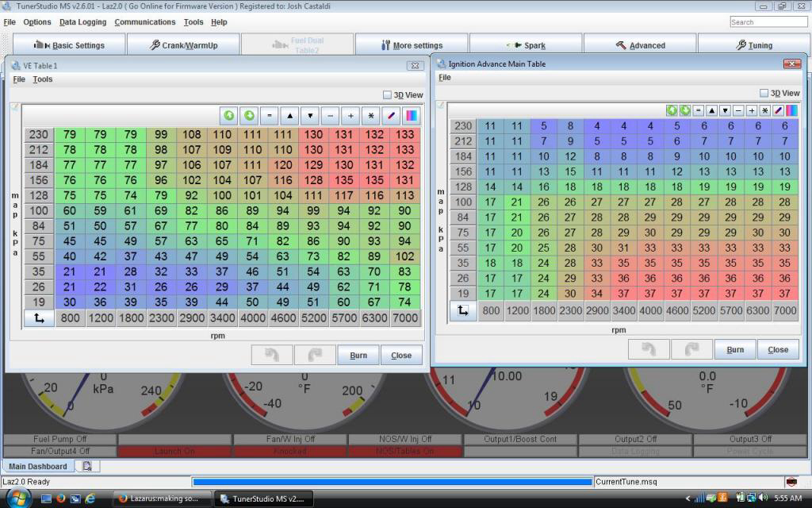The height and width of the screenshot is (508, 812).
Task: Click the color gradient icon in VE Table 1
Action: (412, 116)
